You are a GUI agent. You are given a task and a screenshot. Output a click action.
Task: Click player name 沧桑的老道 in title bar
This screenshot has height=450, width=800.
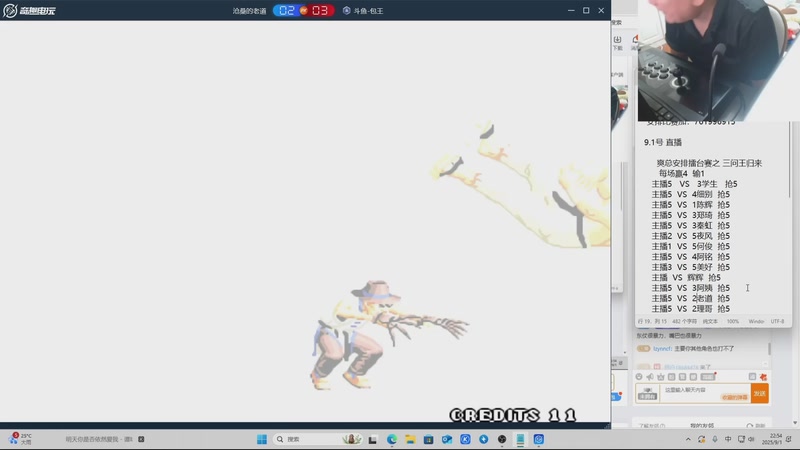click(249, 11)
